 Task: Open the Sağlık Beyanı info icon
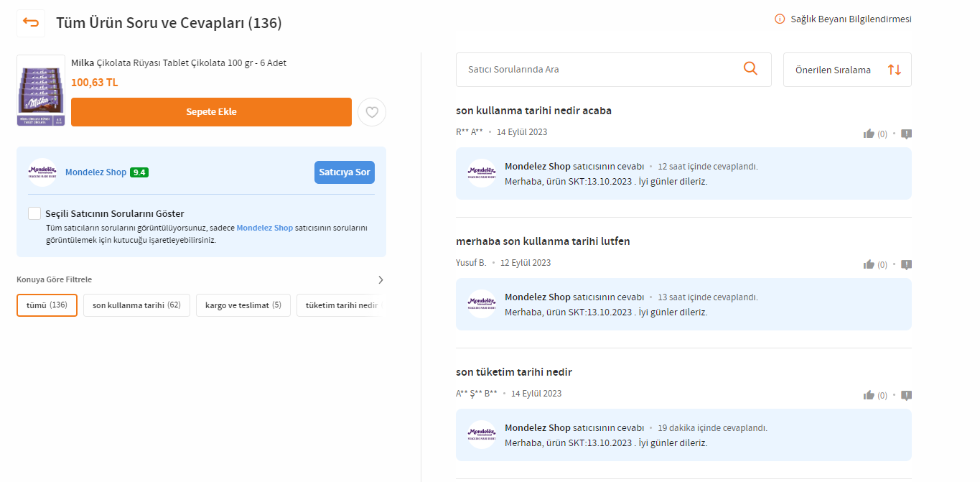tap(780, 19)
